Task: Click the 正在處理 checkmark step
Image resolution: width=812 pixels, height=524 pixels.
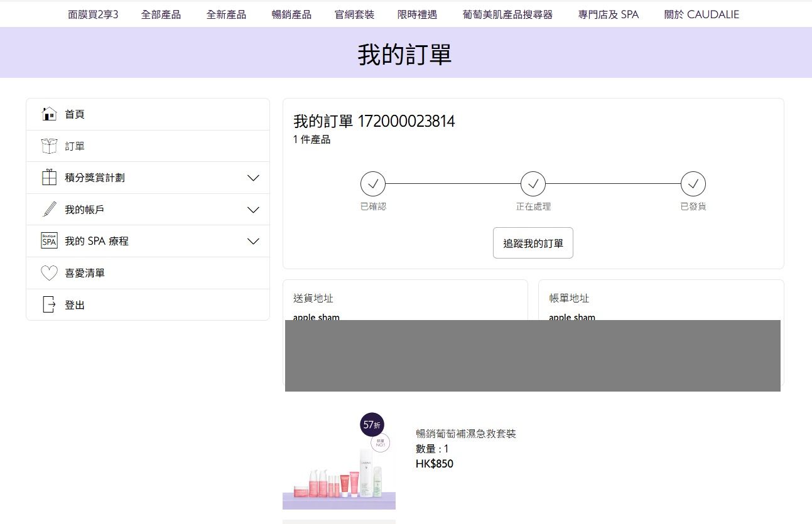Action: click(x=533, y=184)
